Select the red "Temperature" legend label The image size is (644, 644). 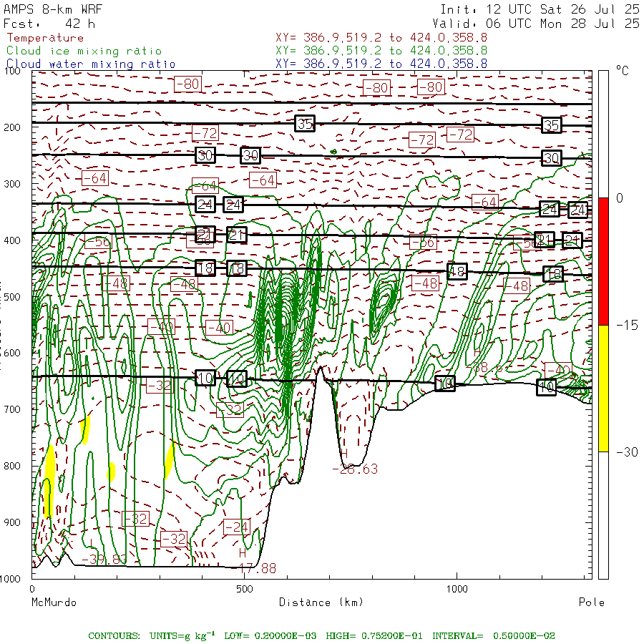click(x=45, y=38)
